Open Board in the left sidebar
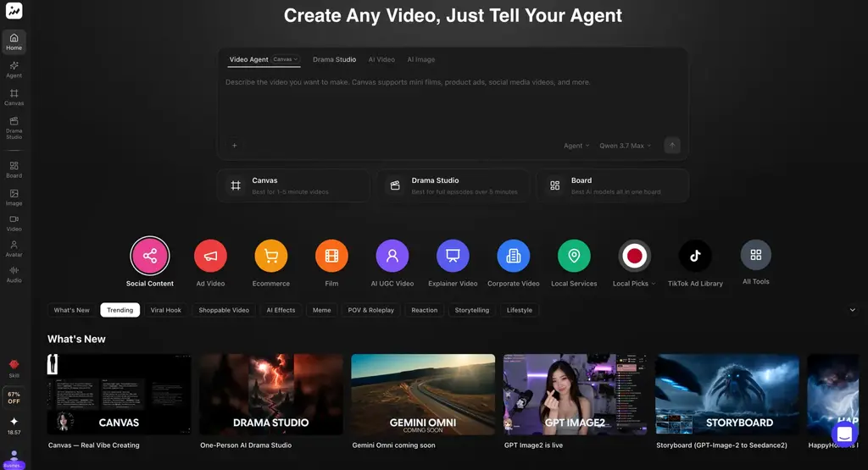868x470 pixels. pyautogui.click(x=14, y=169)
